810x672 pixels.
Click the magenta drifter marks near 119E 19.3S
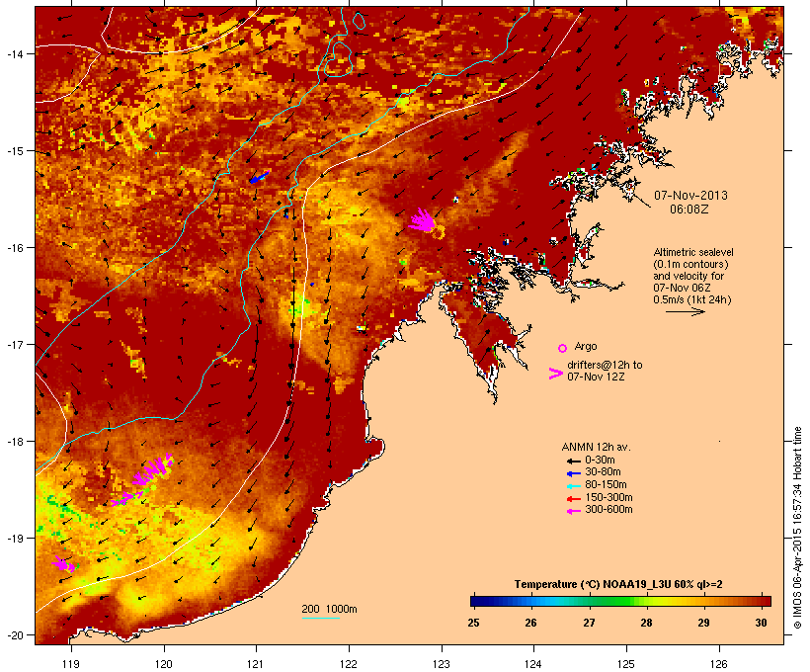click(64, 563)
